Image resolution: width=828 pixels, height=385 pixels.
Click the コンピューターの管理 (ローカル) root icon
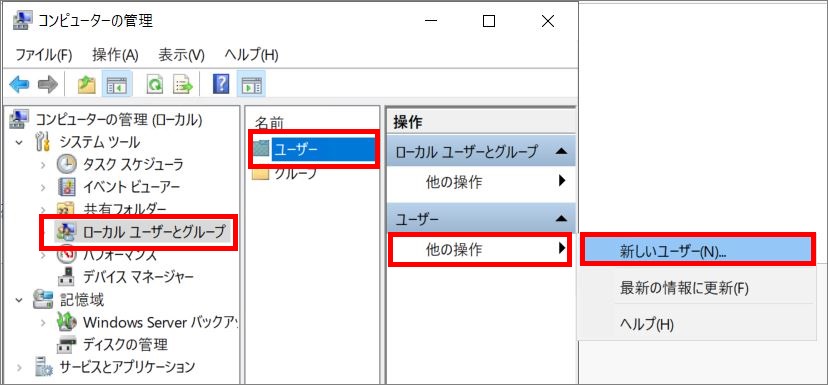tap(20, 119)
